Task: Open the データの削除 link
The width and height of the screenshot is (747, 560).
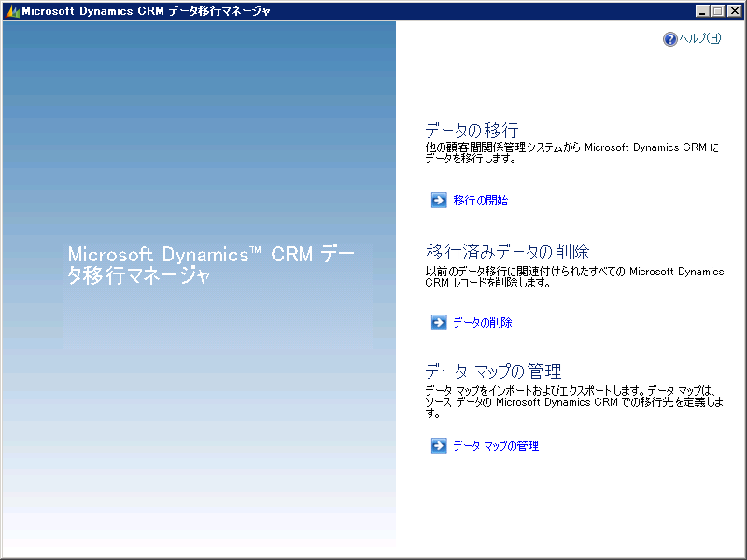Action: click(482, 322)
